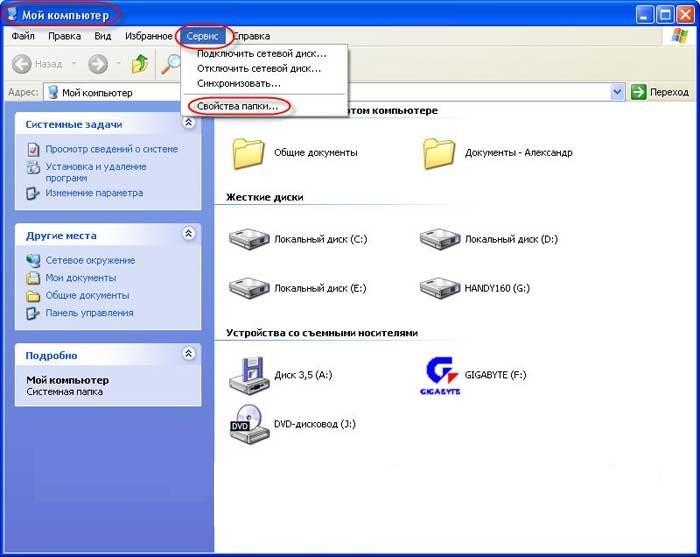Select Локальный диск (E:) drive icon
This screenshot has width=700, height=557.
tap(249, 288)
